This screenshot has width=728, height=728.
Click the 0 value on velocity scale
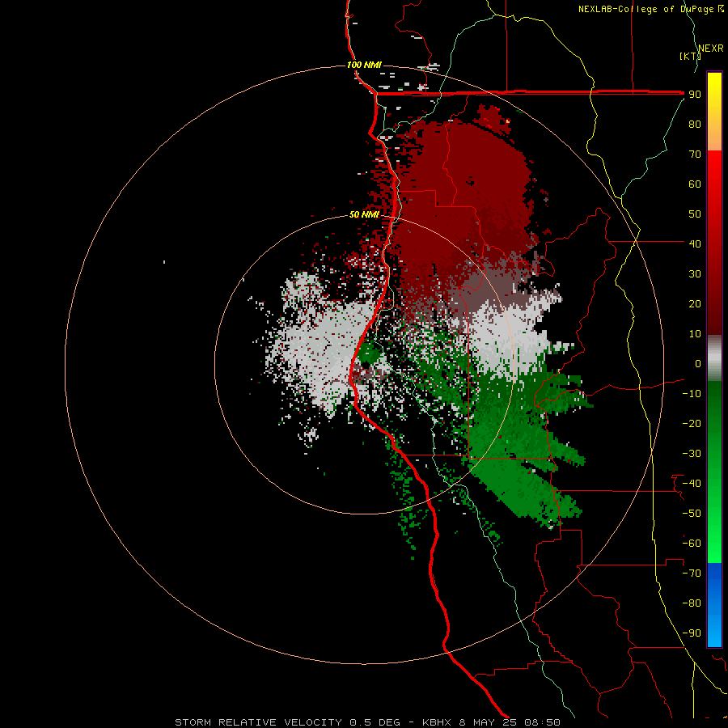pyautogui.click(x=698, y=363)
